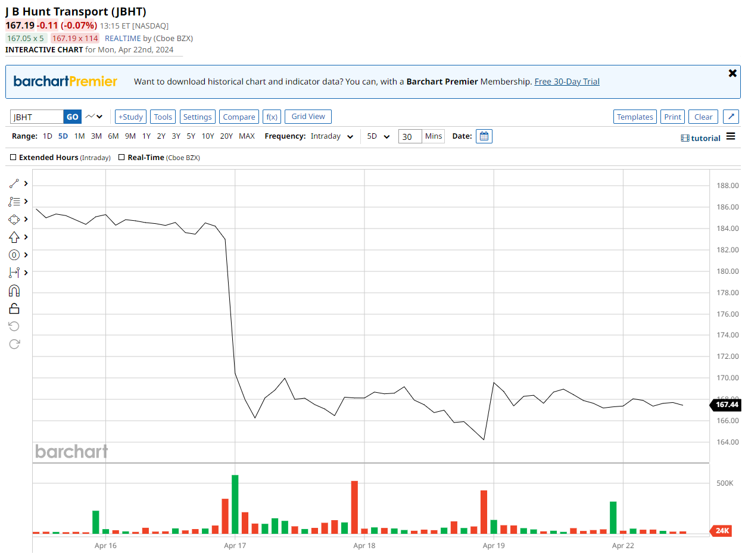Open the 5D period dropdown

(378, 136)
